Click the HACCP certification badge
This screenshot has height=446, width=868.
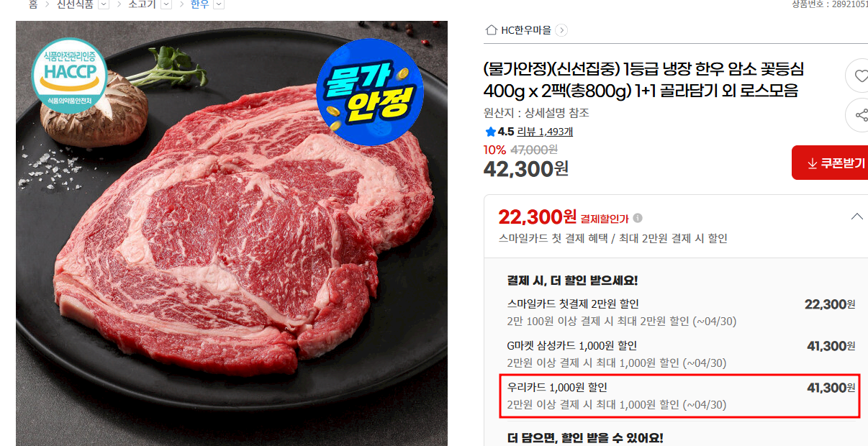69,72
